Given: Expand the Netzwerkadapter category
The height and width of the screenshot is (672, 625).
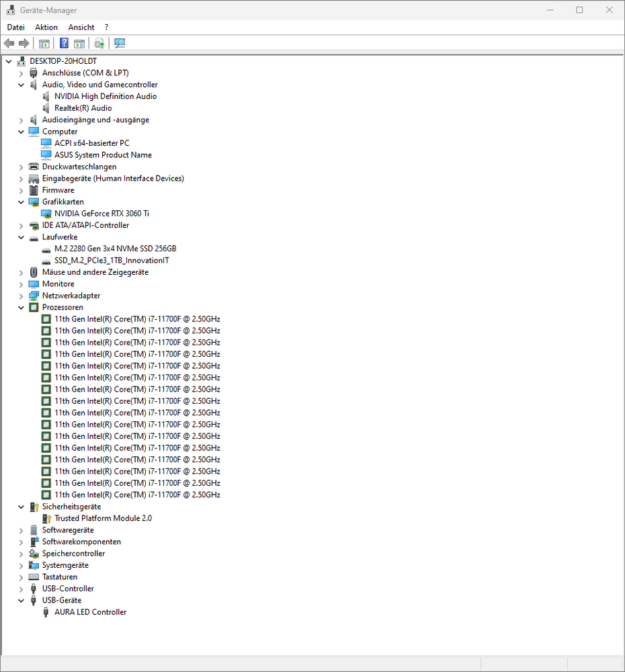Looking at the screenshot, I should point(21,296).
